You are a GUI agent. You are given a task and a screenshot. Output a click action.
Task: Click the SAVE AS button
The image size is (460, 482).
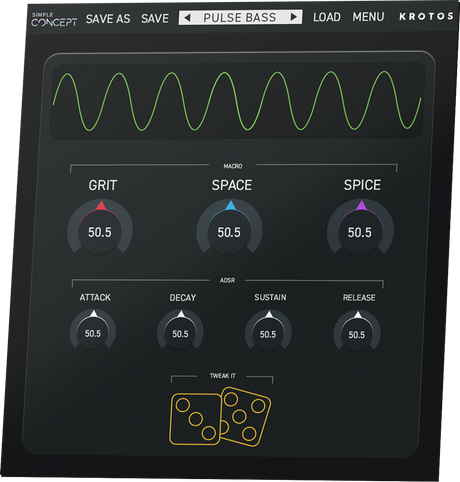coord(108,19)
